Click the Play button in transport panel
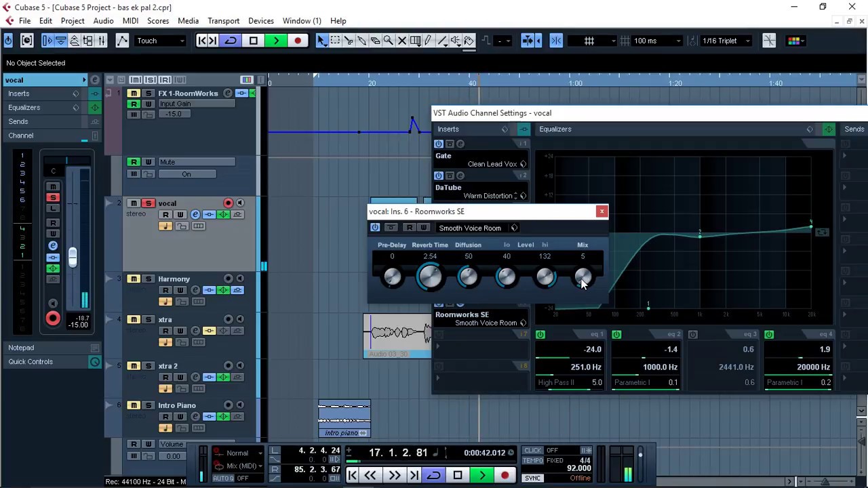This screenshot has height=488, width=868. pos(482,475)
